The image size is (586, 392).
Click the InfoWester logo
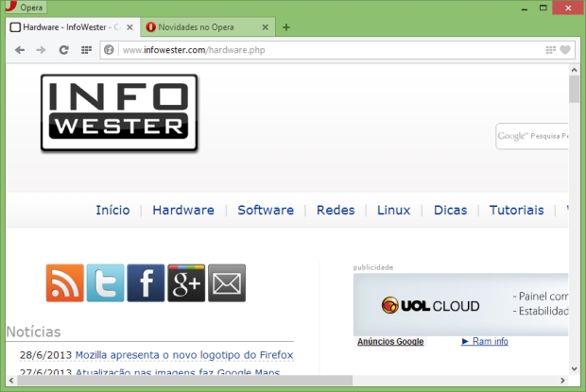tap(119, 112)
